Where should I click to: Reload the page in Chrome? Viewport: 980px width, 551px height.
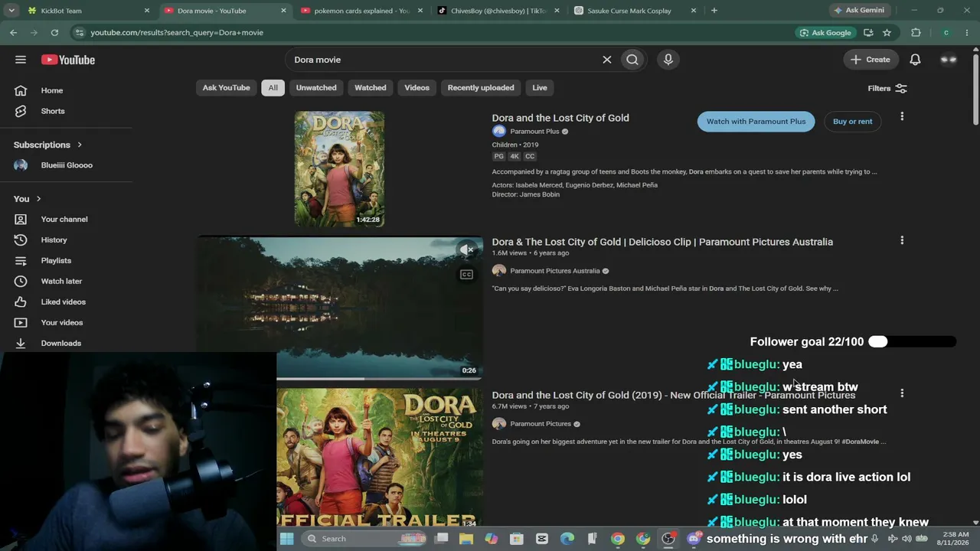point(54,33)
